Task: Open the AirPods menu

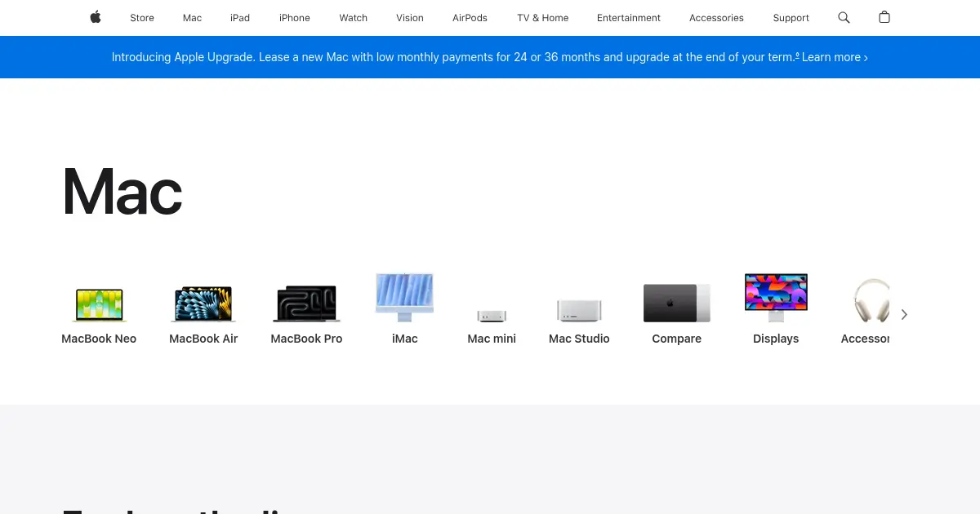Action: point(470,18)
